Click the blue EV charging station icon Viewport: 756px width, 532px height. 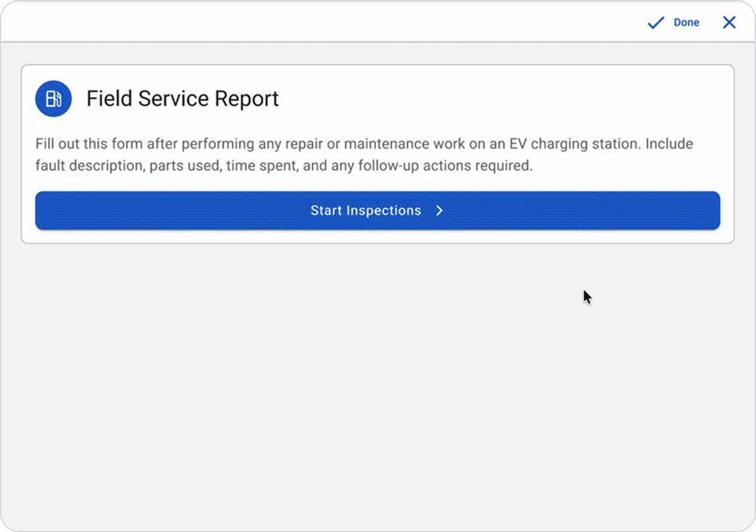click(53, 99)
